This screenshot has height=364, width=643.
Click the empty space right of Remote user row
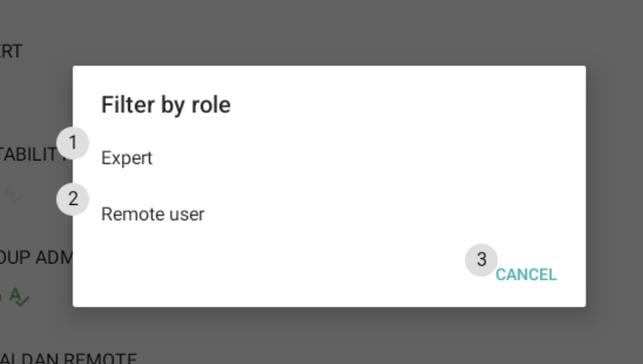coord(380,214)
